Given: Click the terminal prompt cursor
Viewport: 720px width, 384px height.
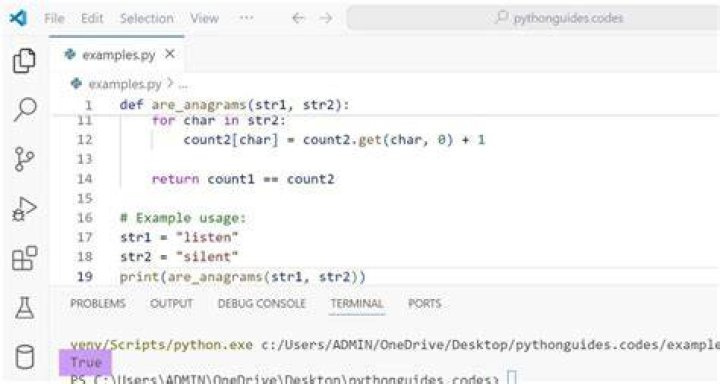Looking at the screenshot, I should [x=512, y=378].
